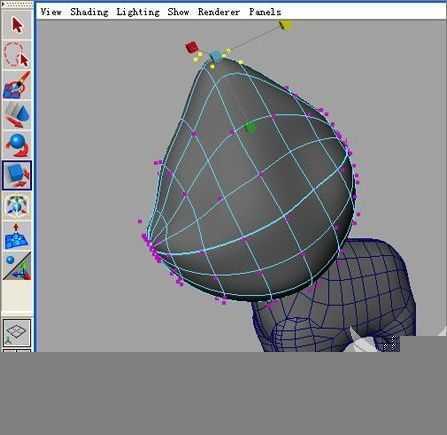
Task: Click the red X-axis scale handle
Action: click(191, 47)
